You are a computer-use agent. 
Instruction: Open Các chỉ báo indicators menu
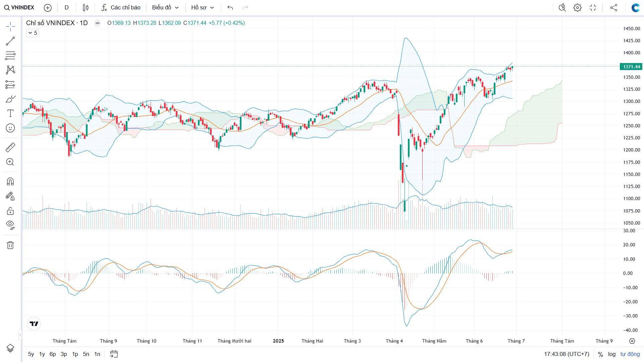point(121,7)
